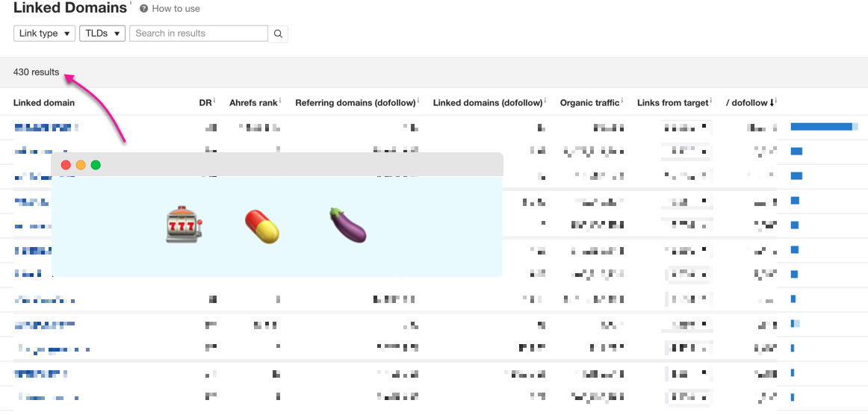The height and width of the screenshot is (415, 868).
Task: Click the search magnifier button
Action: tap(278, 34)
